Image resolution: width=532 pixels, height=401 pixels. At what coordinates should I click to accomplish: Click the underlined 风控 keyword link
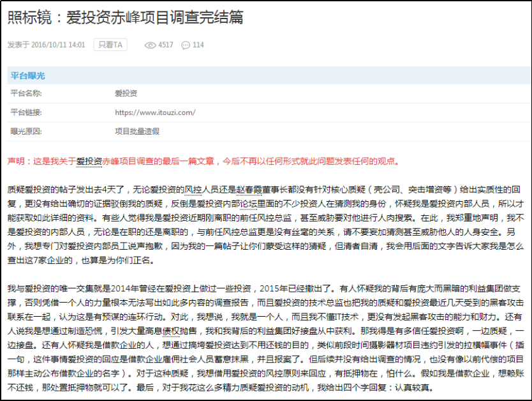click(x=193, y=190)
